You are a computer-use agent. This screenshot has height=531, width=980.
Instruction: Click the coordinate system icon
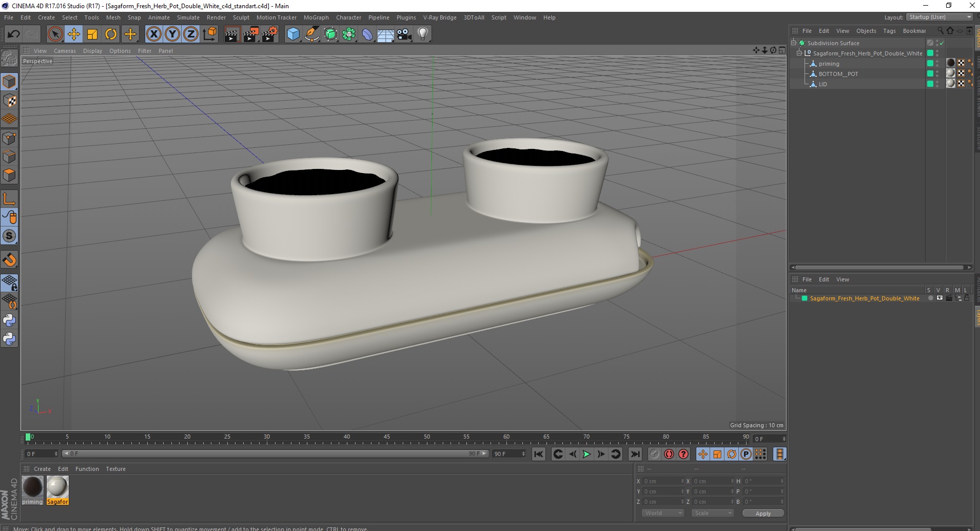210,34
